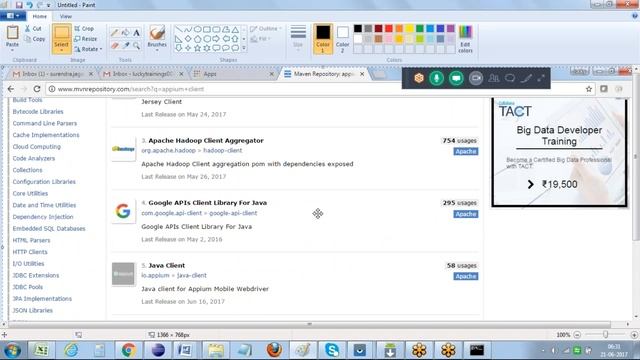Image resolution: width=640 pixels, height=360 pixels.
Task: Click the Java Client result link
Action: click(x=167, y=265)
